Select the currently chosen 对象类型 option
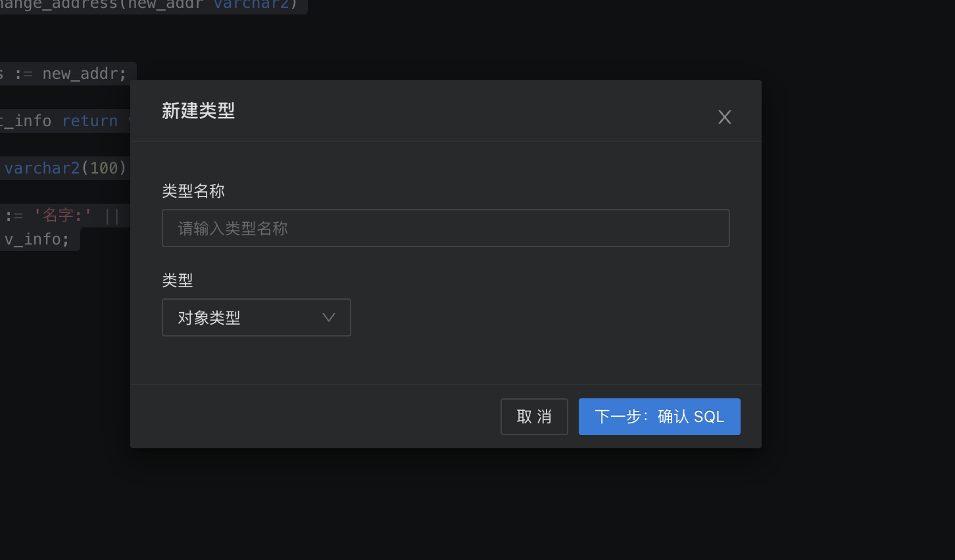 click(207, 317)
